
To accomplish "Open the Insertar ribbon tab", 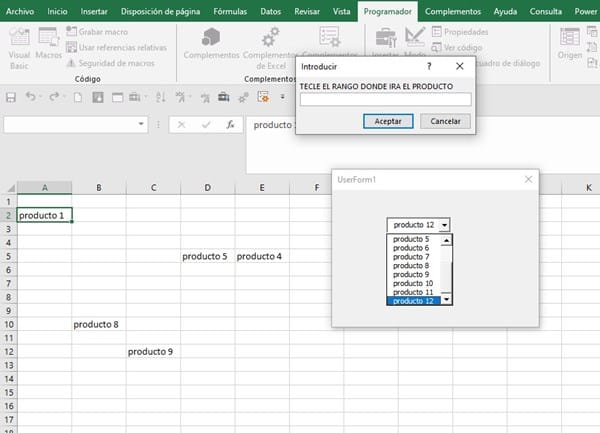I will pyautogui.click(x=93, y=11).
